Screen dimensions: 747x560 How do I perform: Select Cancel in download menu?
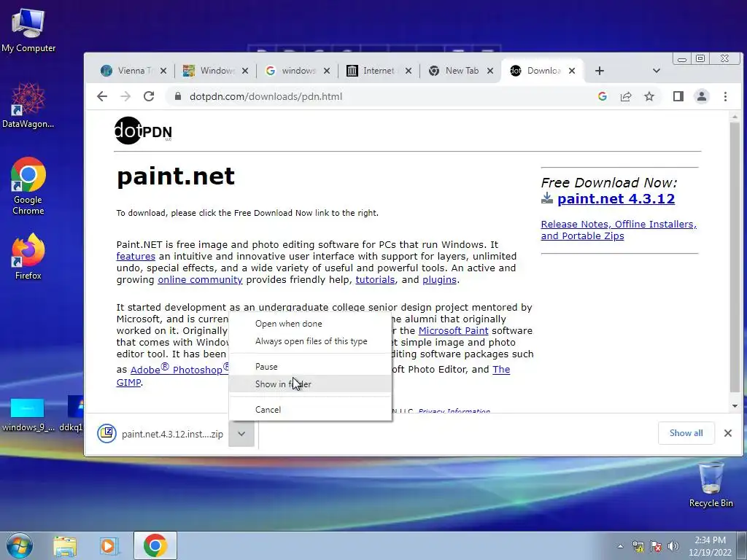coord(310,410)
